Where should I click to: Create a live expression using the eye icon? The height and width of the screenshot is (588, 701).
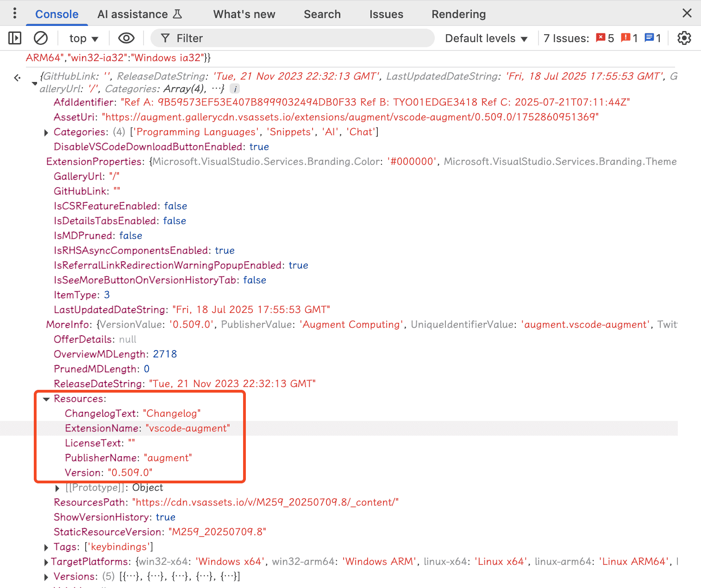coord(126,38)
